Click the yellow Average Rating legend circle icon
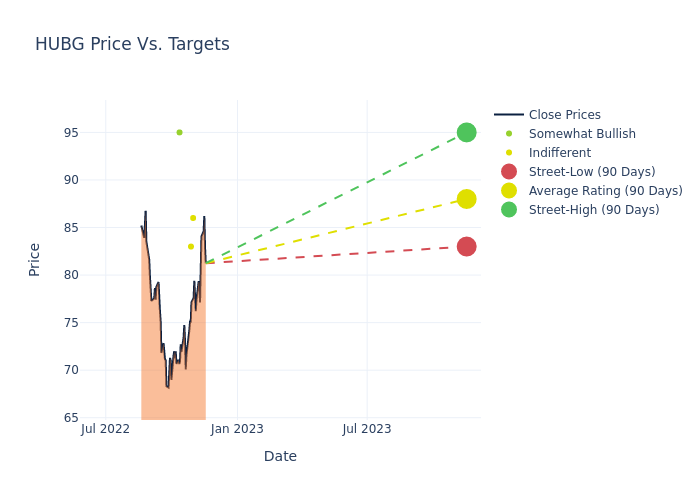 tap(509, 191)
